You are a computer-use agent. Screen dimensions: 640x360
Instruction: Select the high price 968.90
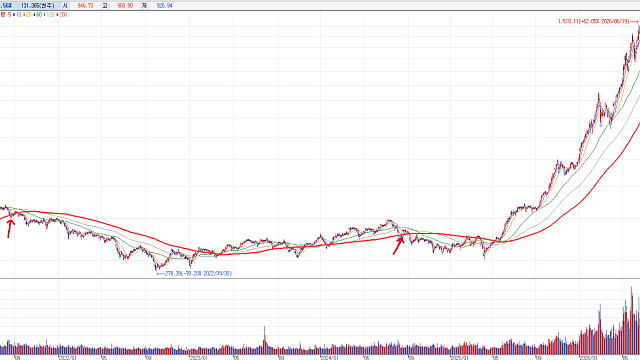click(125, 6)
